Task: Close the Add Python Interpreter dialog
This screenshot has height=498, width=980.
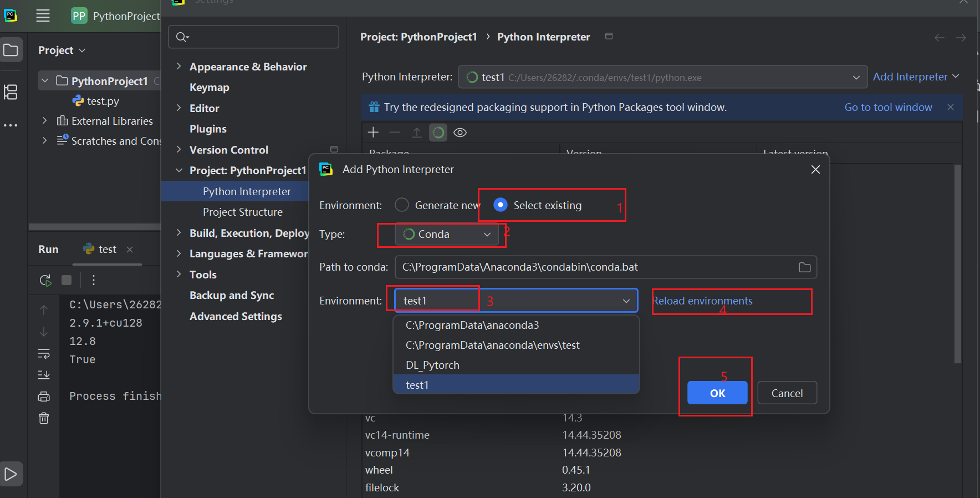Action: click(x=815, y=169)
